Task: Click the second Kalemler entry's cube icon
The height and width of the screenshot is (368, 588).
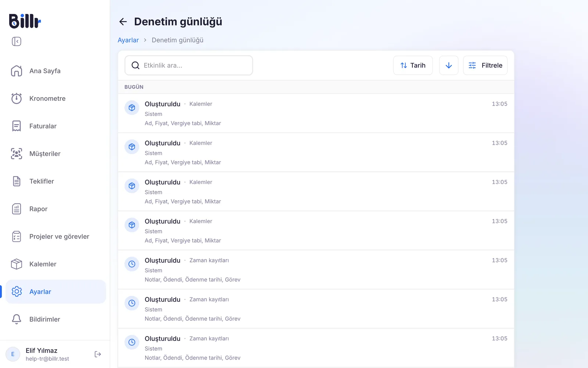Action: (x=132, y=147)
